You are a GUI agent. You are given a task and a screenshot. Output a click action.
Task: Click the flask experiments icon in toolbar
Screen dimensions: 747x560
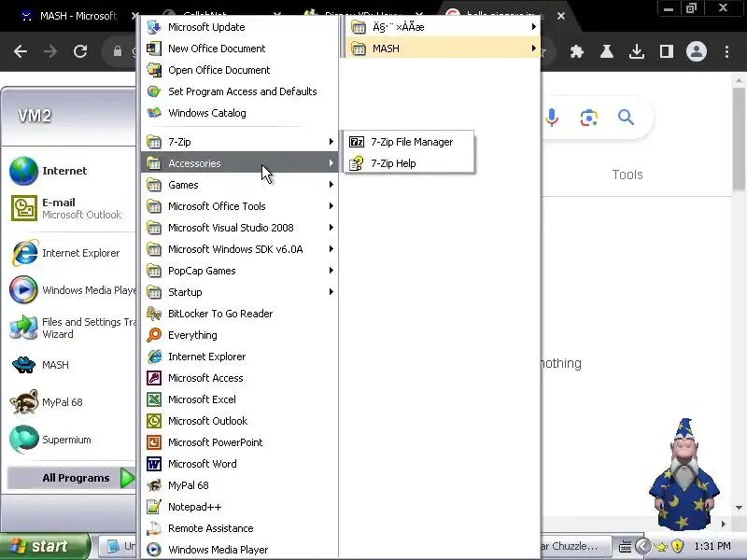tap(606, 51)
